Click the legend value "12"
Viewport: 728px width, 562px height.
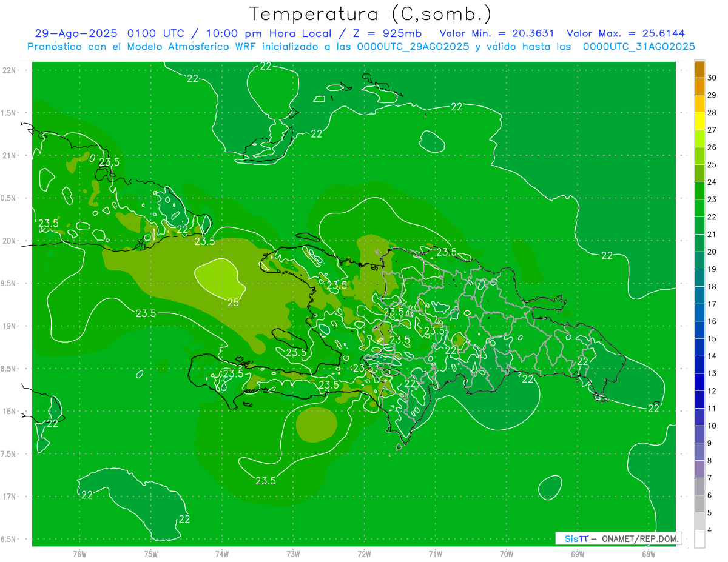(x=712, y=391)
